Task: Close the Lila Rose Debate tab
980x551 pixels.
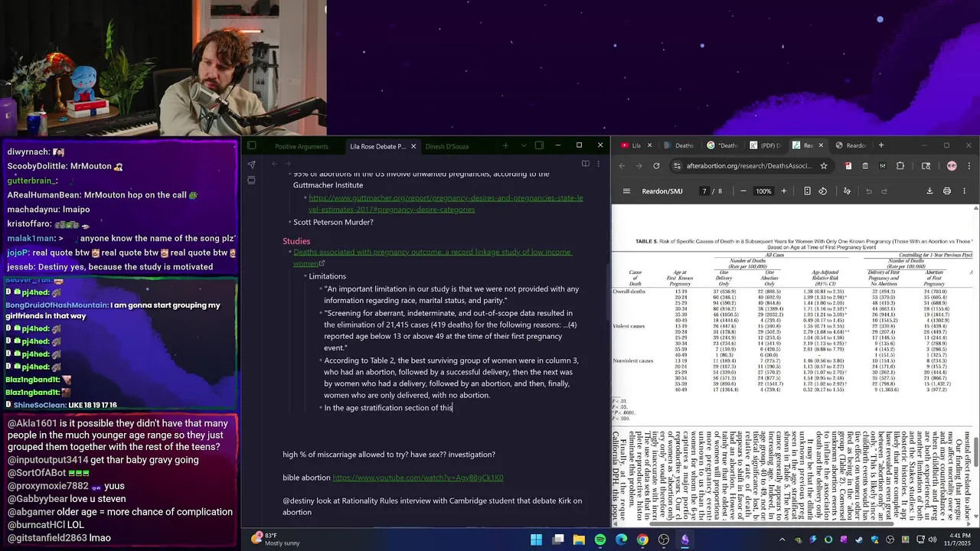Action: 413,146
